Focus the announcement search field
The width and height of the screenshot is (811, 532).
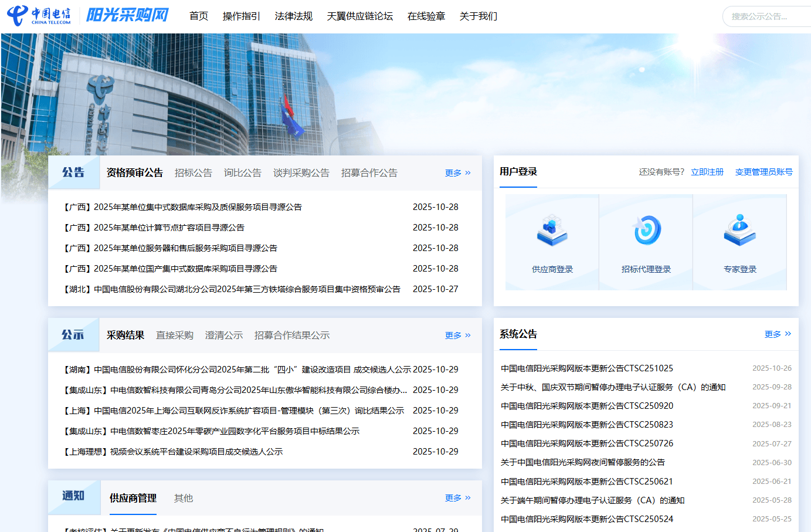(767, 16)
